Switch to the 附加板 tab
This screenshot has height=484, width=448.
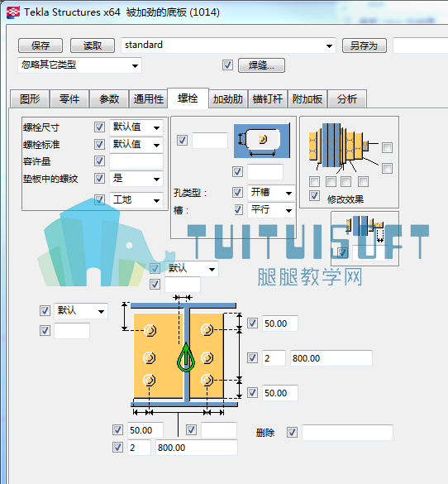307,99
